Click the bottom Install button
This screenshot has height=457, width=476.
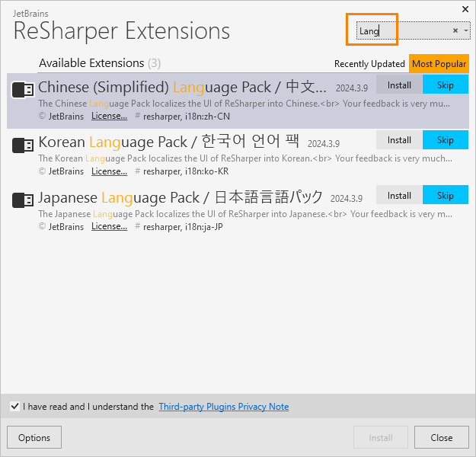click(x=381, y=437)
